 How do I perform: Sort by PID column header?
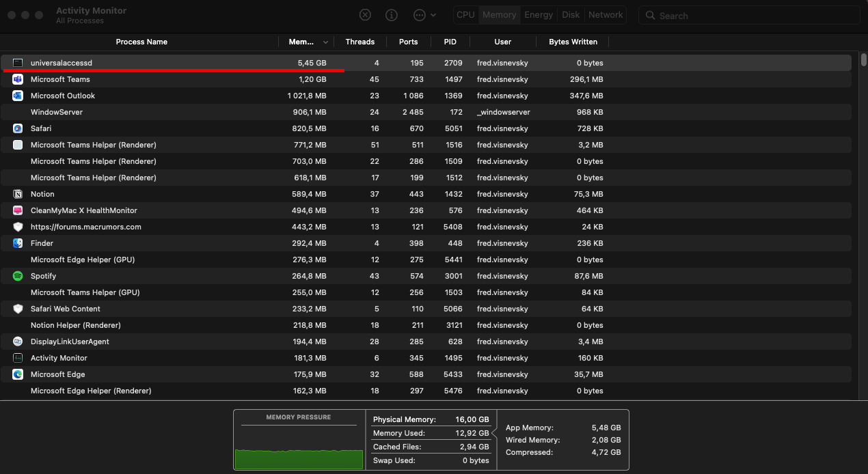pyautogui.click(x=450, y=42)
